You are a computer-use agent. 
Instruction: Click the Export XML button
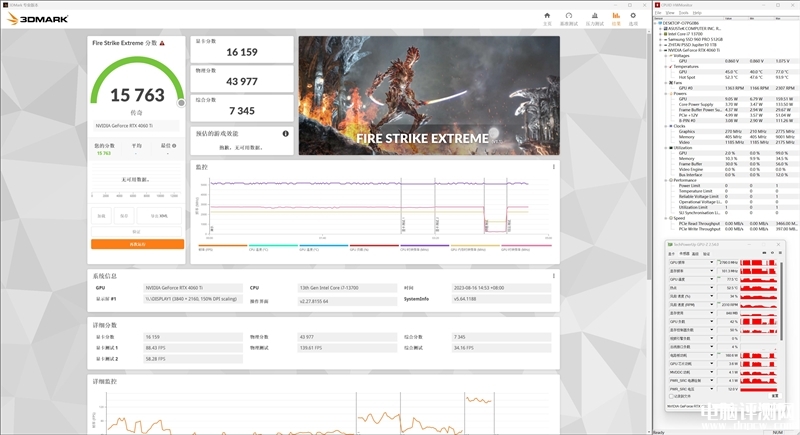coord(160,215)
